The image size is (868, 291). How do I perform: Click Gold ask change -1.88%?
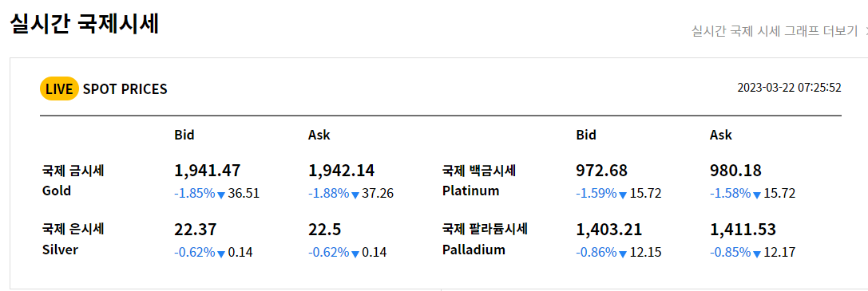point(329,193)
